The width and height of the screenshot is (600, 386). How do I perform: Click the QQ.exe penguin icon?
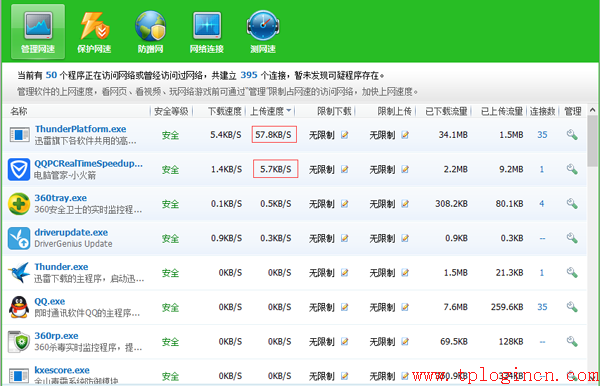click(19, 307)
